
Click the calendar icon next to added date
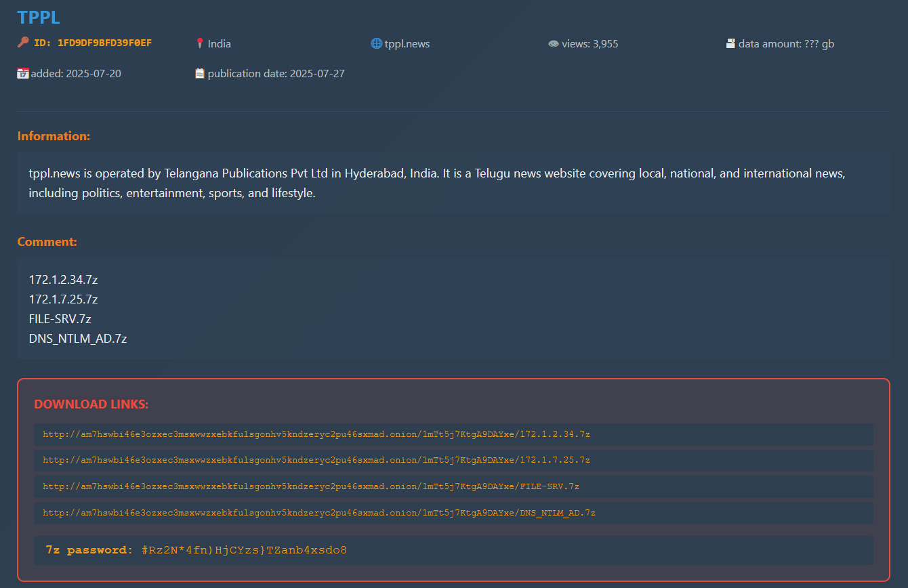[23, 73]
